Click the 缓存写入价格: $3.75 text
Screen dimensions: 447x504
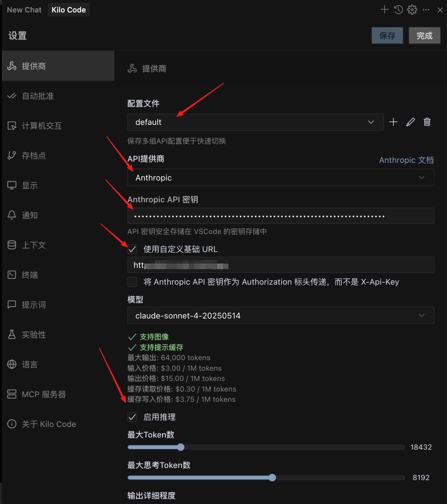tap(181, 399)
